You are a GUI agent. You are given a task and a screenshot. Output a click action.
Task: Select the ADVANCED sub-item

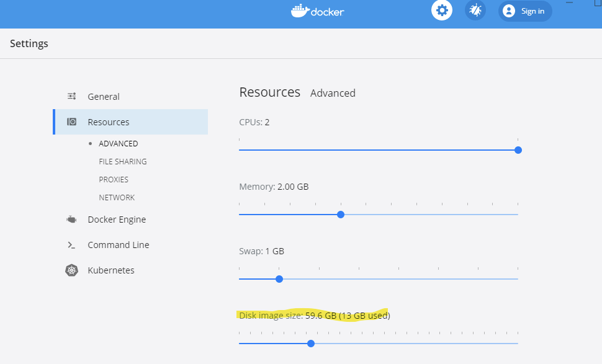click(x=119, y=143)
